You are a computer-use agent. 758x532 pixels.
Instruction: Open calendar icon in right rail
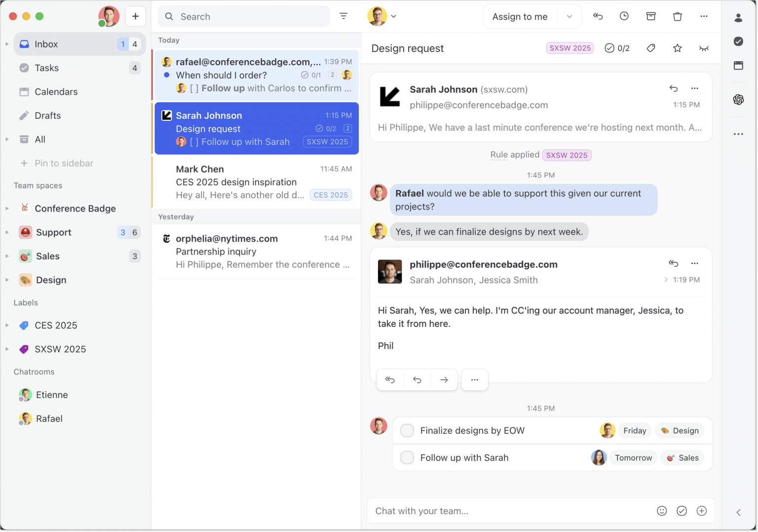pos(738,66)
